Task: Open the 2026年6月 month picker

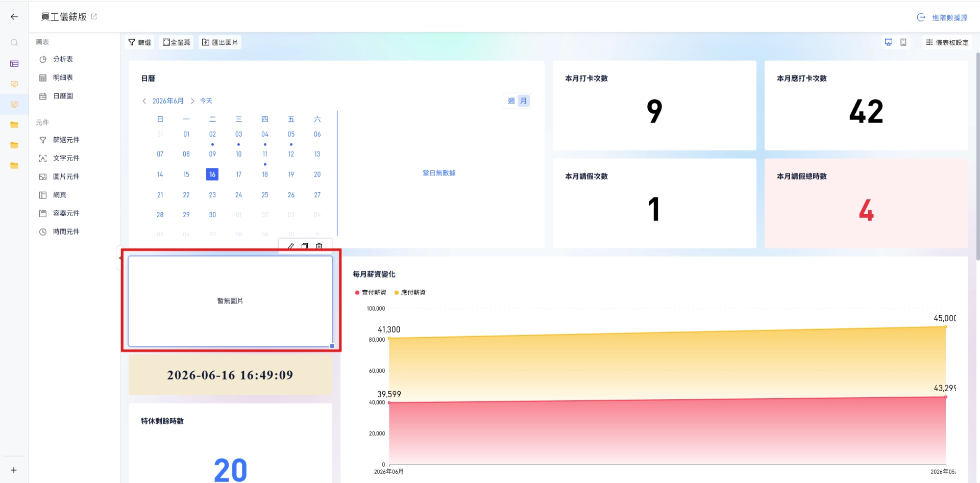Action: [x=168, y=101]
